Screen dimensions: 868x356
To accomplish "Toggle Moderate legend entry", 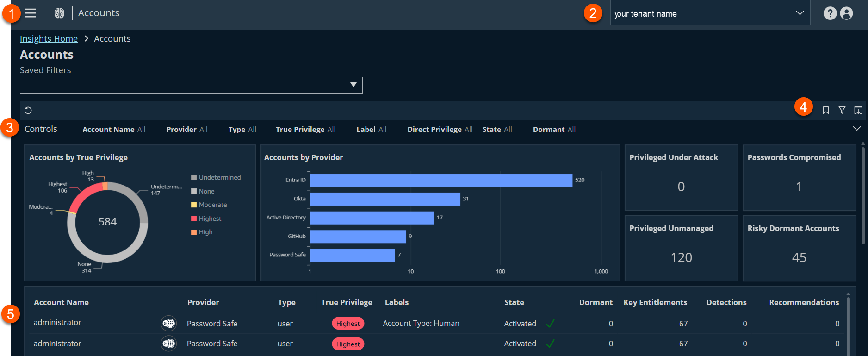I will click(209, 205).
